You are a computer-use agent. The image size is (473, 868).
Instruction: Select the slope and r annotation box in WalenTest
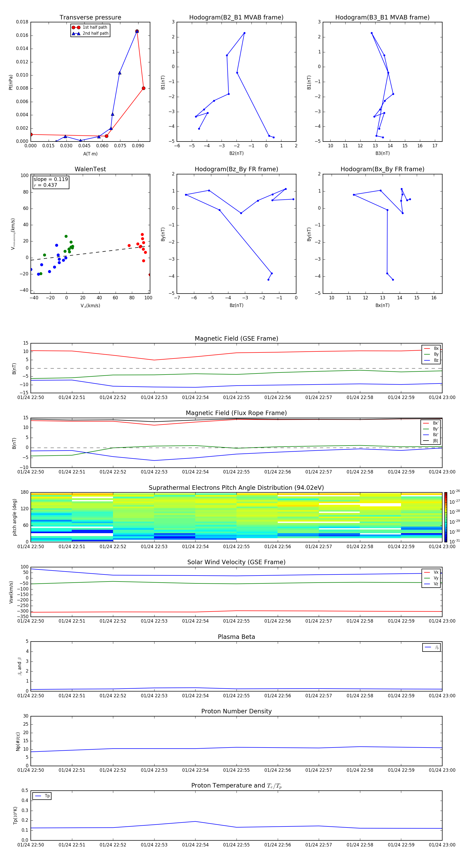(x=50, y=182)
